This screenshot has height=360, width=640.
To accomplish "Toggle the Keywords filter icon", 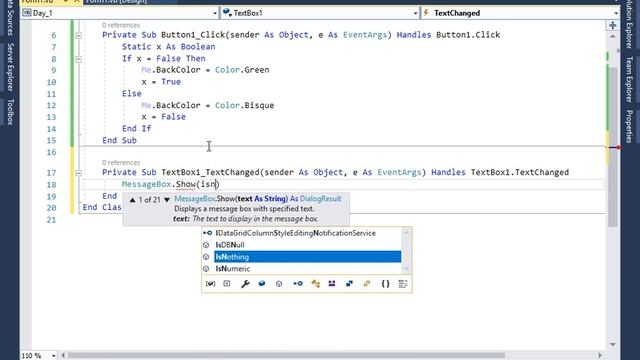I will 403,284.
